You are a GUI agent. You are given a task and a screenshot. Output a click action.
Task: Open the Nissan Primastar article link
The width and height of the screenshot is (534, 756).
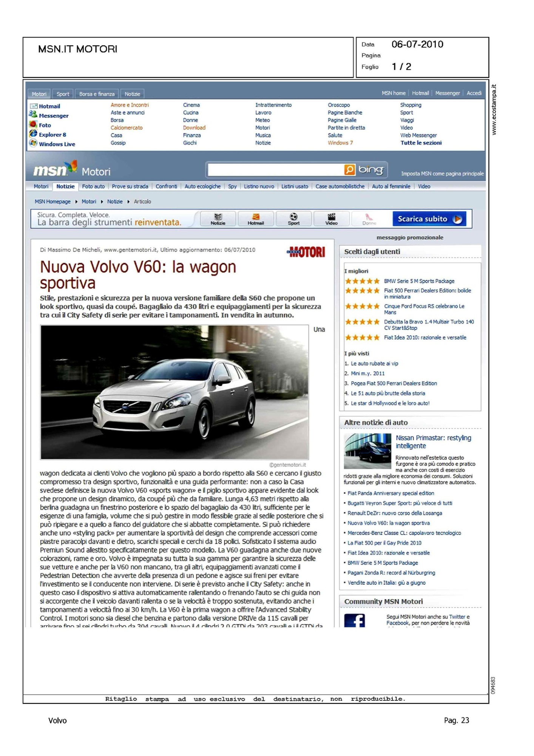(x=433, y=442)
